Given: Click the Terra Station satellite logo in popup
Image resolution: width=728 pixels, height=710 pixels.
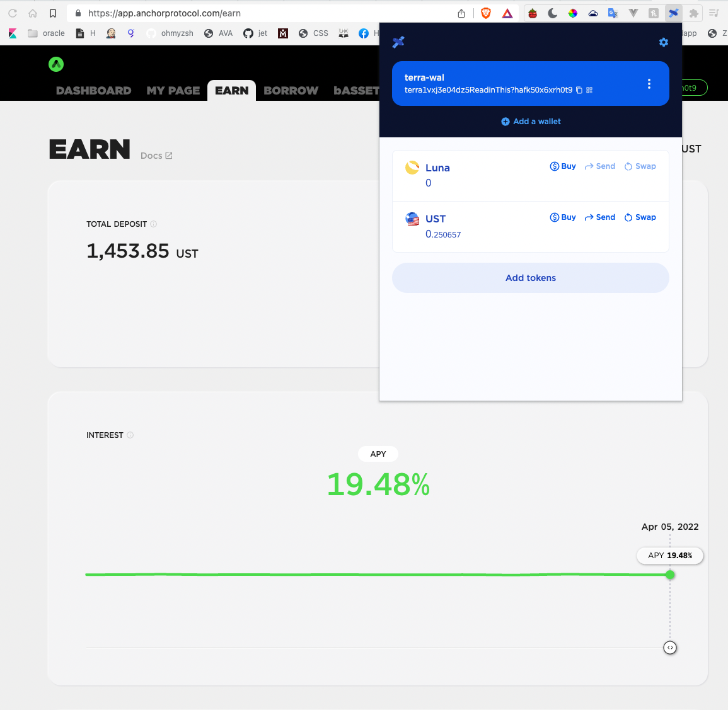Looking at the screenshot, I should pos(398,42).
